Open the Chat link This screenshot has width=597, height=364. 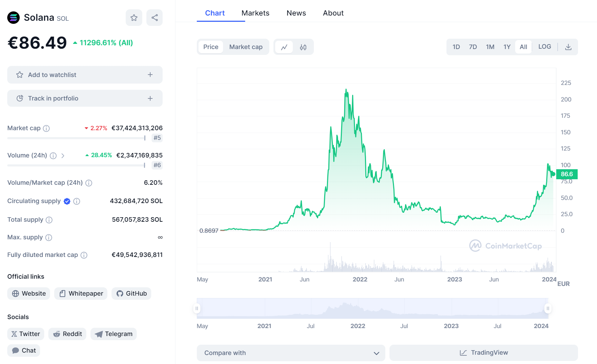click(23, 351)
